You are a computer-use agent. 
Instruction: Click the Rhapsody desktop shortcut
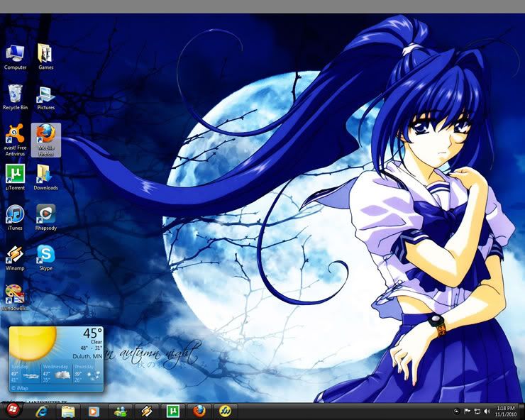[x=46, y=217]
